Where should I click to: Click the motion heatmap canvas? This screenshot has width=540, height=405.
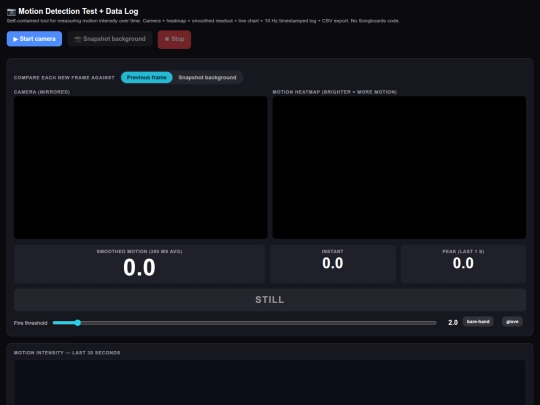[x=399, y=167]
